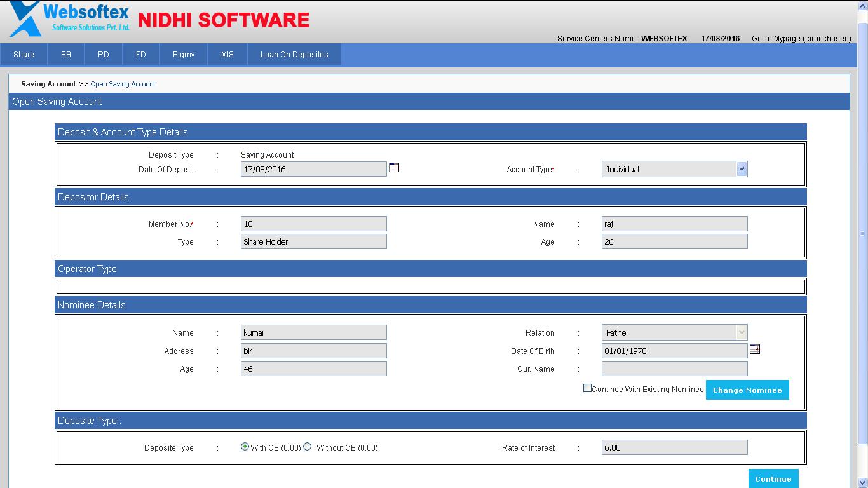Open the Pigmy menu
The image size is (868, 488).
click(184, 54)
